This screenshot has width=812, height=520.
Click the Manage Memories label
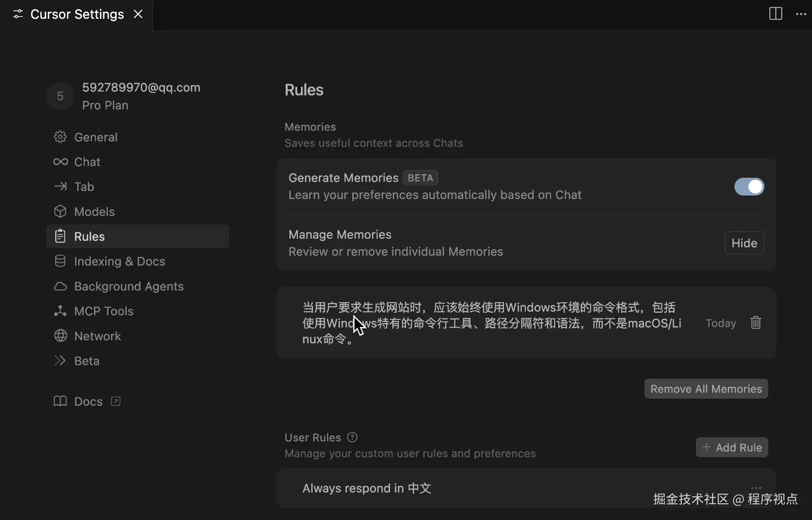click(x=340, y=235)
